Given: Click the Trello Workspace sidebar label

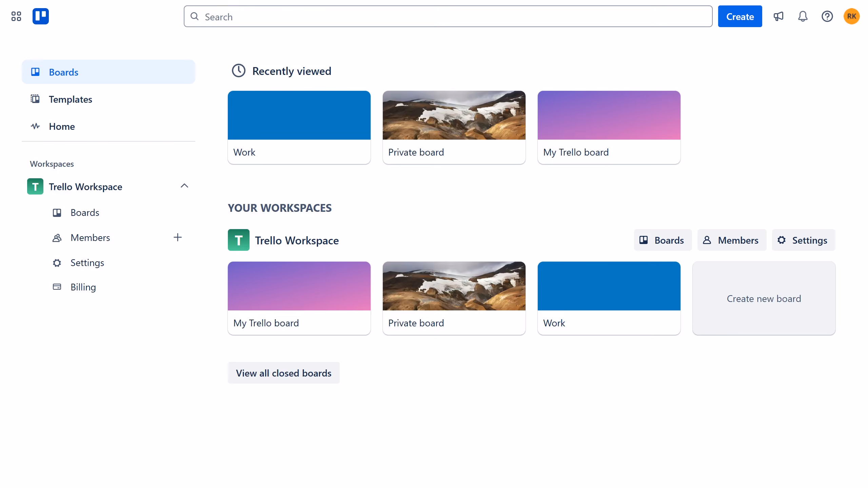Looking at the screenshot, I should pos(85,187).
